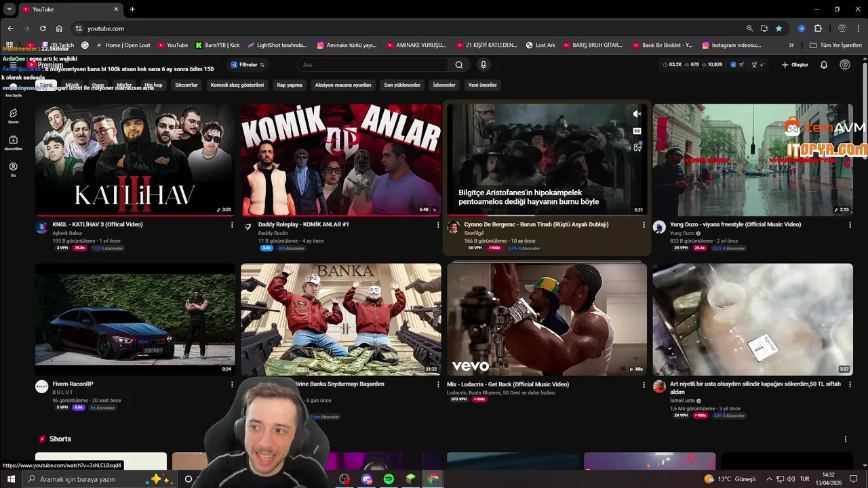Open the İsmail usta channel avatar
This screenshot has height=488, width=868.
(659, 386)
